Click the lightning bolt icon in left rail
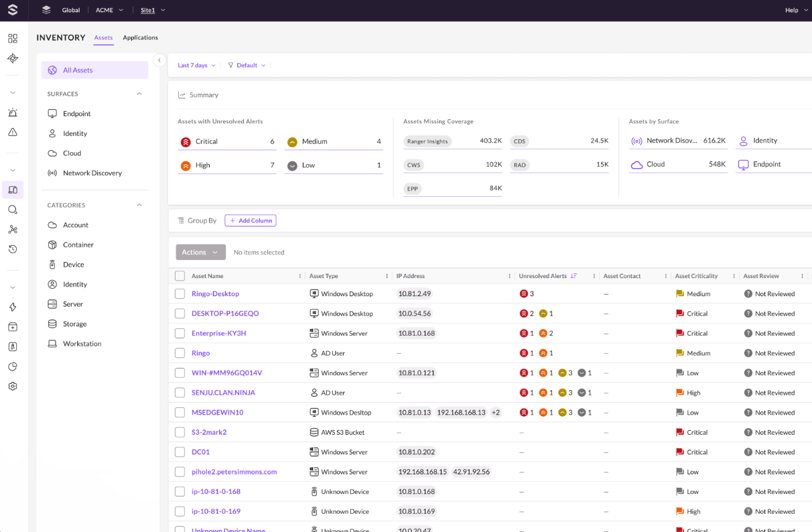 [x=13, y=307]
